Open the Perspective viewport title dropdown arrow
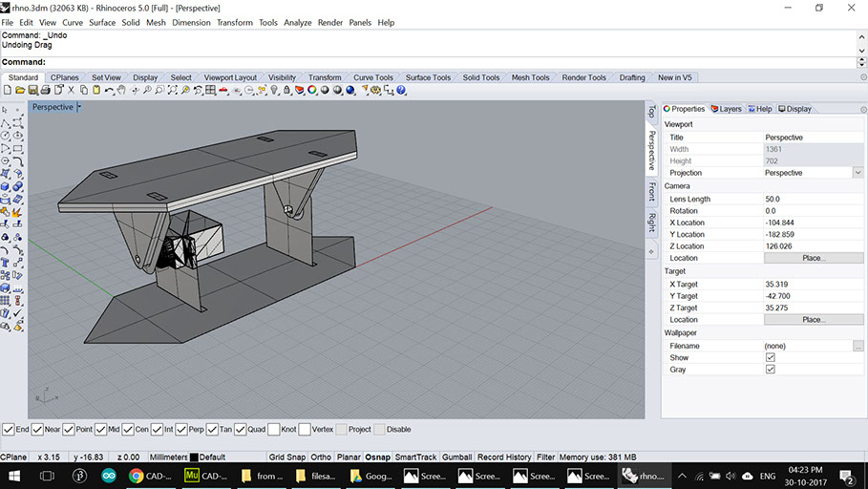Screen dimensions: 868x489 (x=79, y=107)
